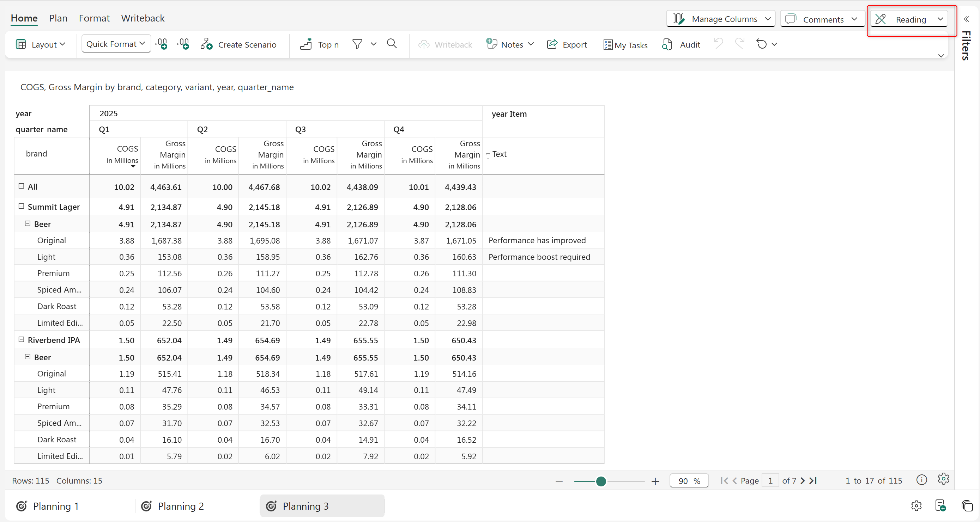
Task: Open the search magnifier icon
Action: point(392,44)
